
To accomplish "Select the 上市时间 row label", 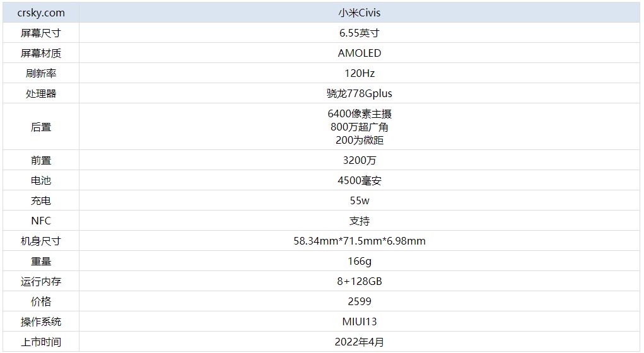I will [41, 342].
